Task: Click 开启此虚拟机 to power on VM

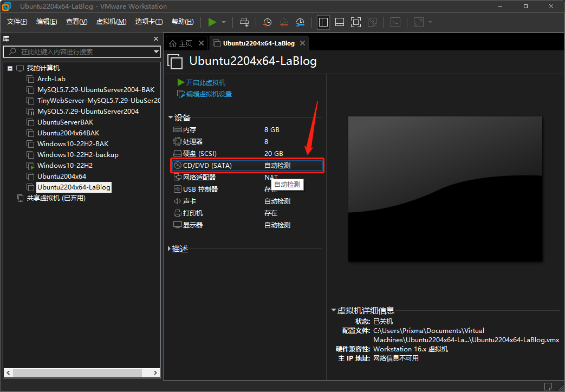Action: tap(205, 83)
